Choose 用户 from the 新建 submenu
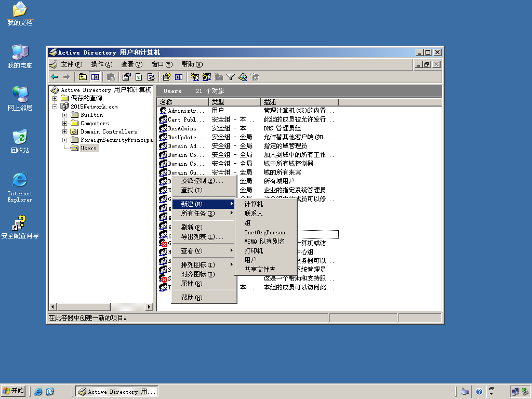Viewport: 532px width, 399px height. click(266, 260)
